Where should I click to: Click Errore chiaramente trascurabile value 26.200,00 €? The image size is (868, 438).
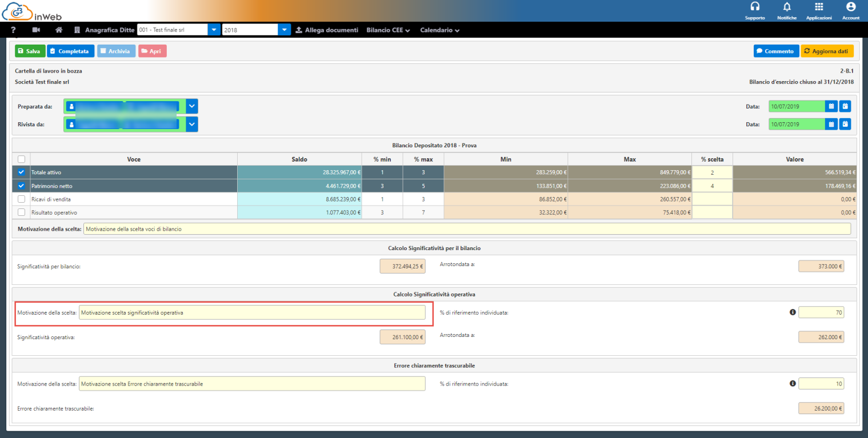point(821,408)
